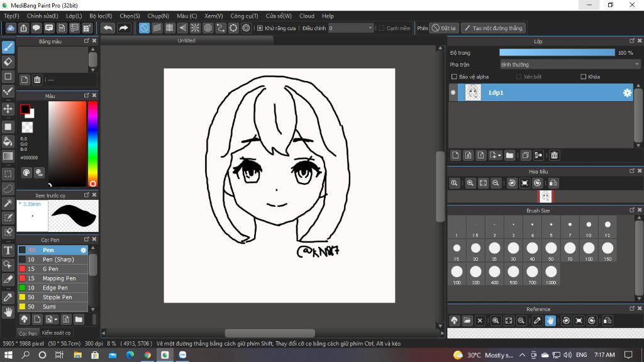Toggle the Khử răng cưa checkbox
This screenshot has width=644, height=362.
tap(260, 28)
